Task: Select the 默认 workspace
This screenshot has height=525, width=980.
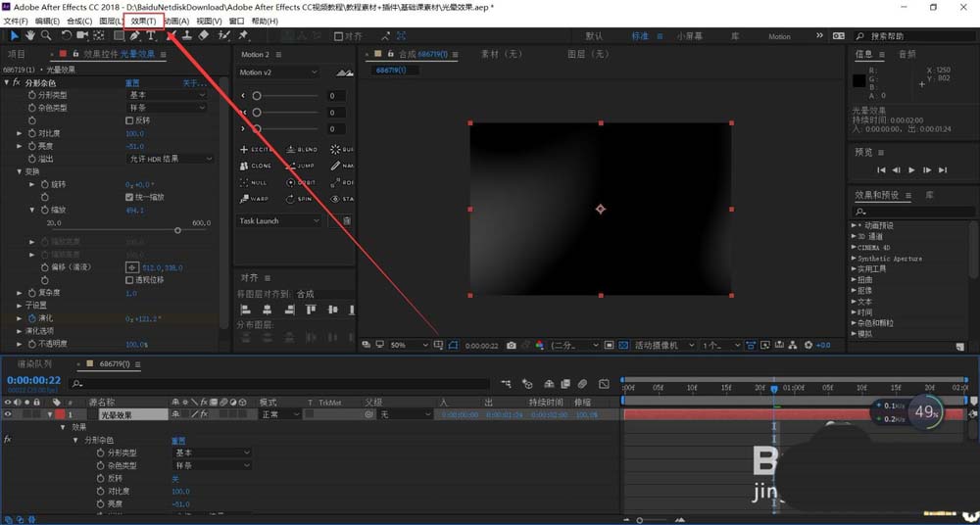Action: (595, 36)
